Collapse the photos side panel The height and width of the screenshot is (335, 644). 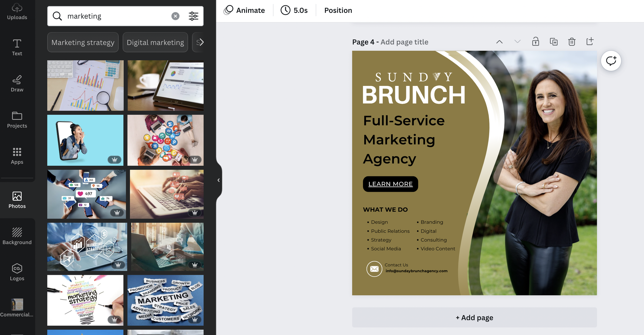pos(218,180)
